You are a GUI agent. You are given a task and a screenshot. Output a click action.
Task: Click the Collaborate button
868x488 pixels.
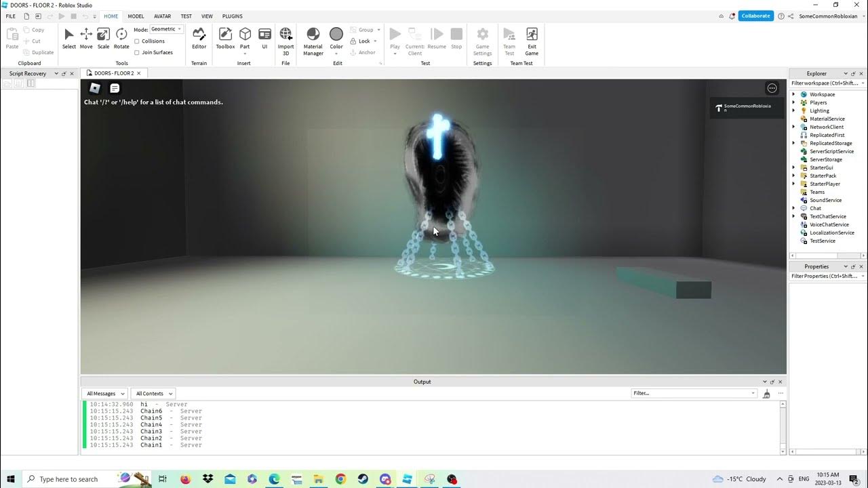coord(755,16)
